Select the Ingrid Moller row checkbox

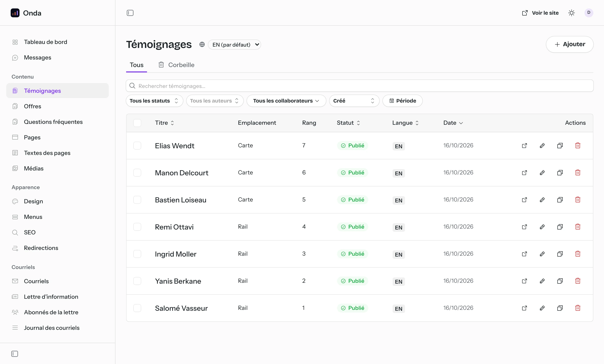(x=137, y=254)
